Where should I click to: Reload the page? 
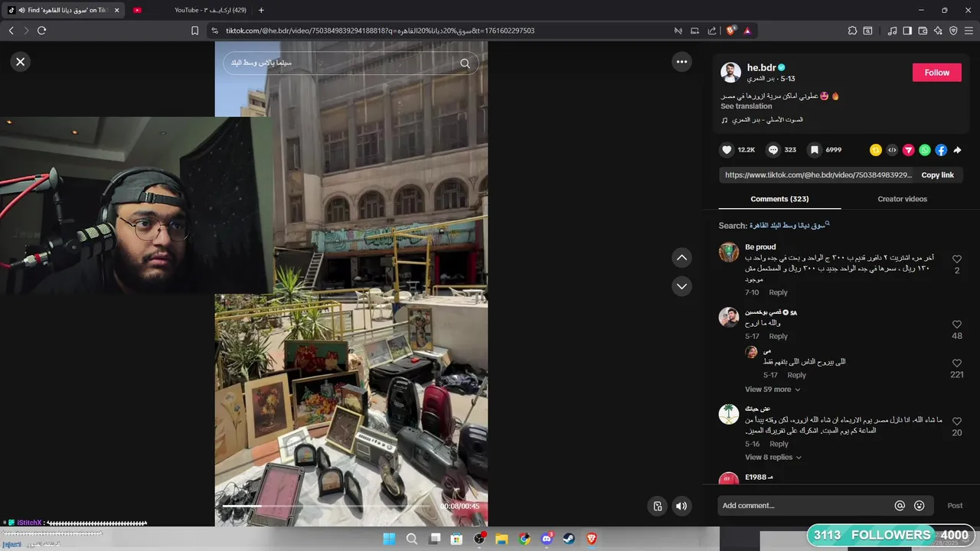pyautogui.click(x=41, y=31)
